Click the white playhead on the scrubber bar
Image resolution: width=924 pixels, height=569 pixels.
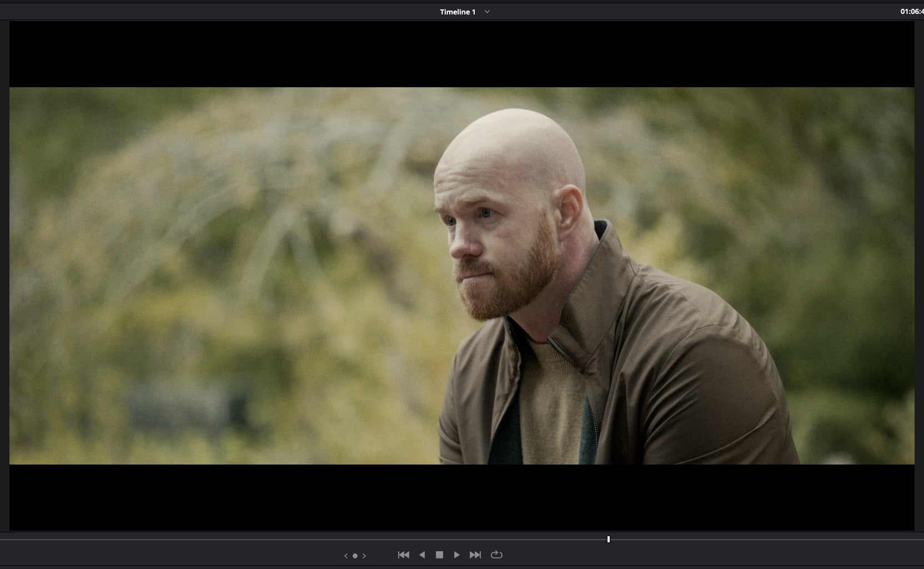[609, 539]
